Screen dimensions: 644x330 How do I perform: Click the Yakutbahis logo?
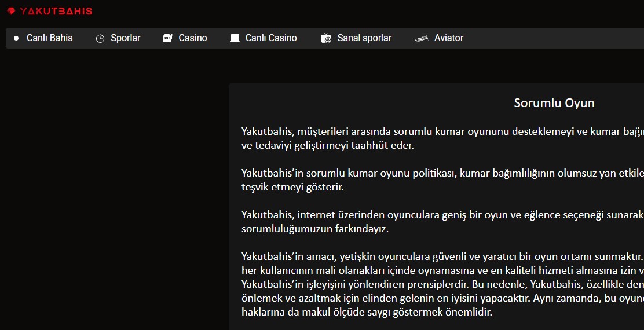[50, 11]
